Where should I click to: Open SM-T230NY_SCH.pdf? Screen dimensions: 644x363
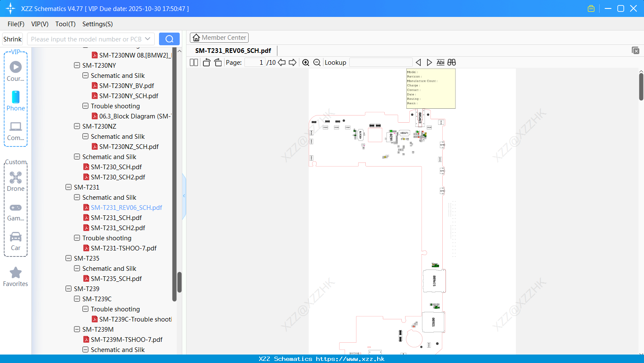(x=129, y=96)
